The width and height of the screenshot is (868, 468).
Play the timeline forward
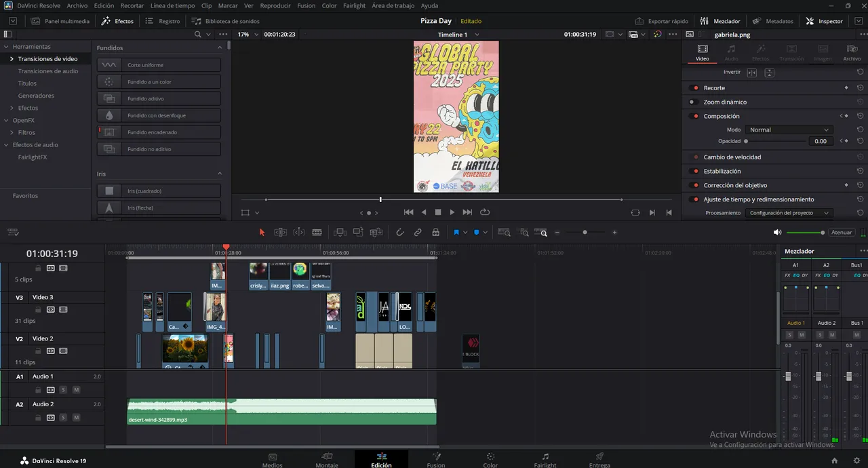(x=452, y=212)
